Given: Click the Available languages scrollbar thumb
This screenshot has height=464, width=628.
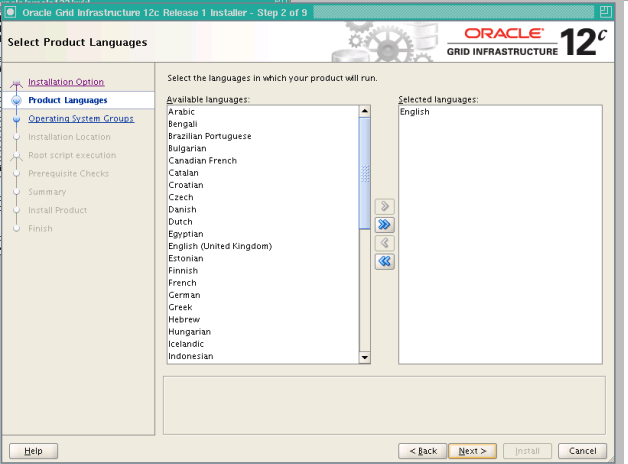Looking at the screenshot, I should coord(364,173).
